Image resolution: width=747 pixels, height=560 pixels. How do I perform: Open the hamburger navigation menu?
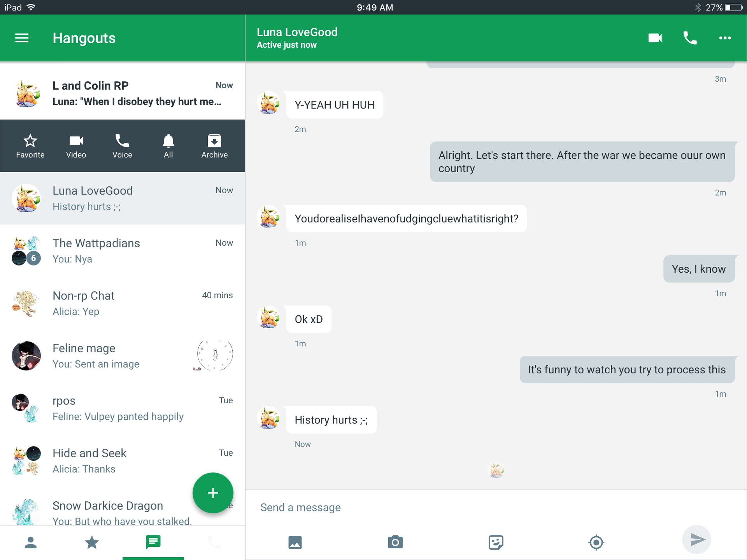(22, 38)
